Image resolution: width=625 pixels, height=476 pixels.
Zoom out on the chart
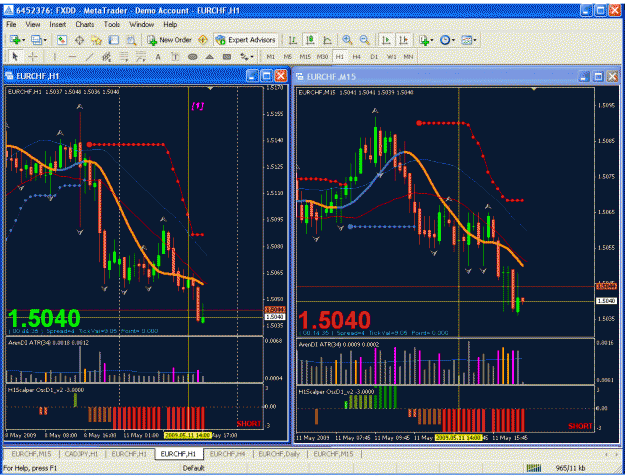(x=364, y=40)
